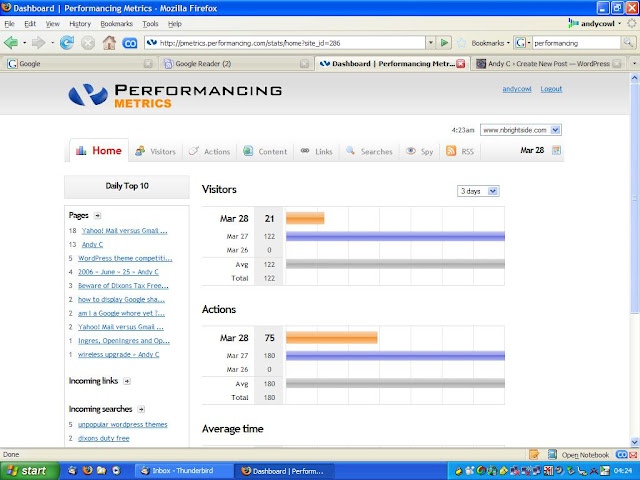Open the 'dixons duty free' search link
Viewport: 640px width, 480px height.
pos(104,438)
